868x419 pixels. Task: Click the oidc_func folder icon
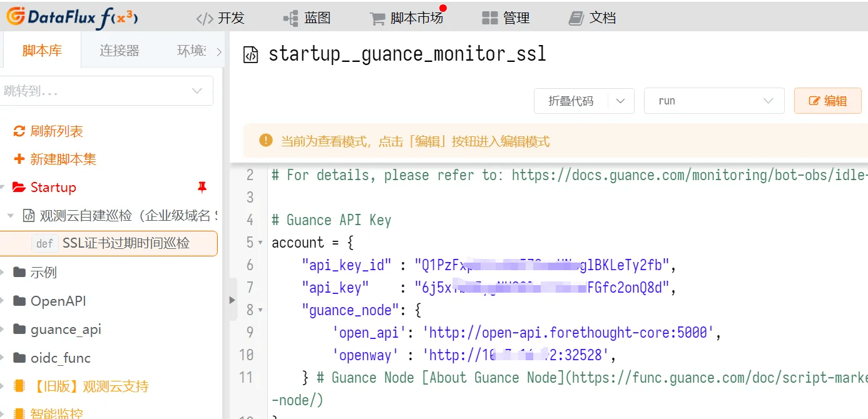point(19,358)
